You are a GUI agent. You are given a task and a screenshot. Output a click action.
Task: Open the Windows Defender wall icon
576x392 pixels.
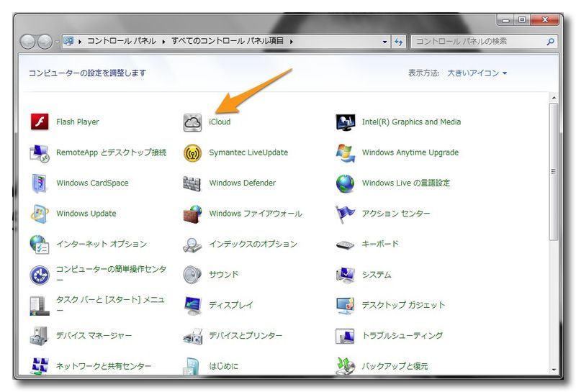coord(192,183)
